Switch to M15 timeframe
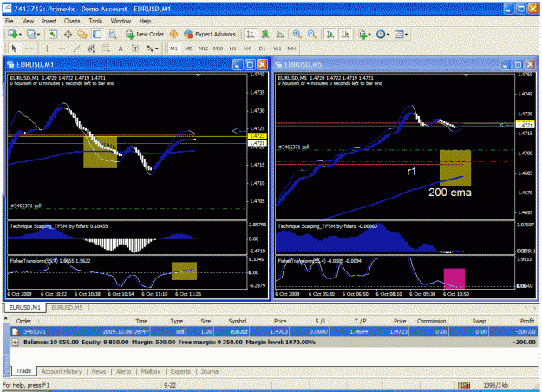This screenshot has height=392, width=542. point(203,49)
